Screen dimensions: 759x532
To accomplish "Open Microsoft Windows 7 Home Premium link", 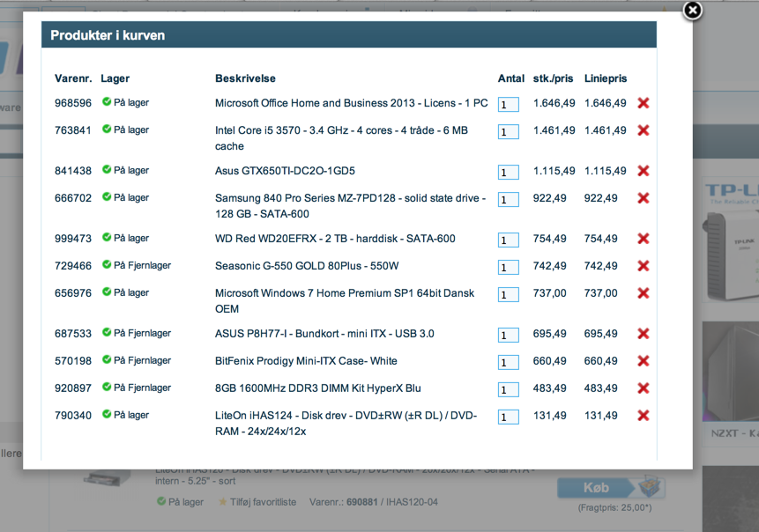I will click(x=345, y=301).
